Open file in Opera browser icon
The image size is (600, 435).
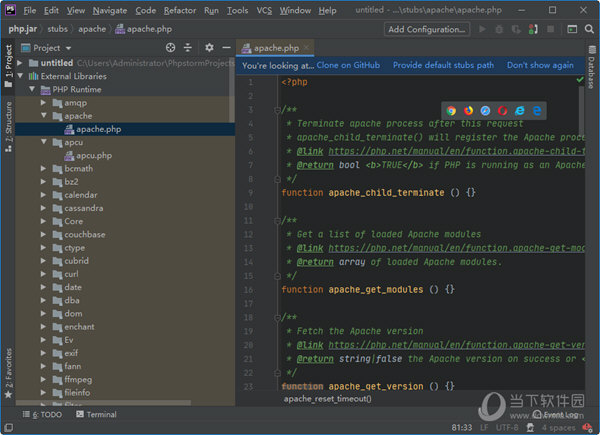(502, 111)
